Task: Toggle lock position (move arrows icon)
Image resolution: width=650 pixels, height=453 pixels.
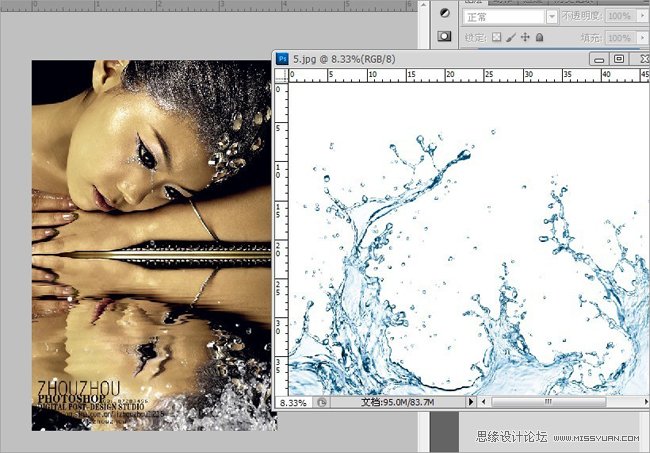Action: point(525,37)
